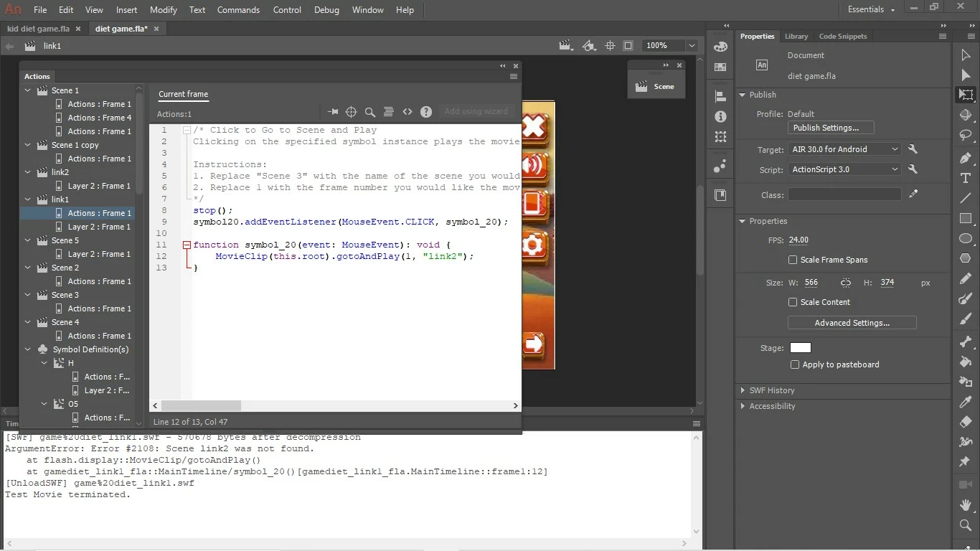
Task: Click into the Class input field
Action: point(844,194)
